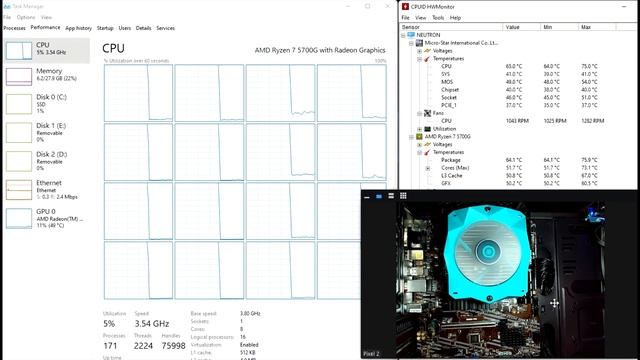Collapse Temperatures under AMD Ryzen 7 5700G
The width and height of the screenshot is (640, 360).
coord(420,153)
